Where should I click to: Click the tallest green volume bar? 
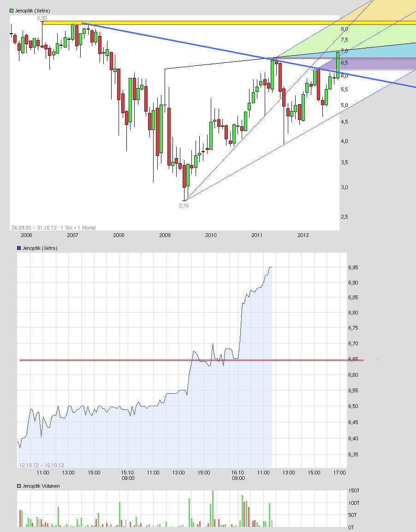click(x=213, y=508)
